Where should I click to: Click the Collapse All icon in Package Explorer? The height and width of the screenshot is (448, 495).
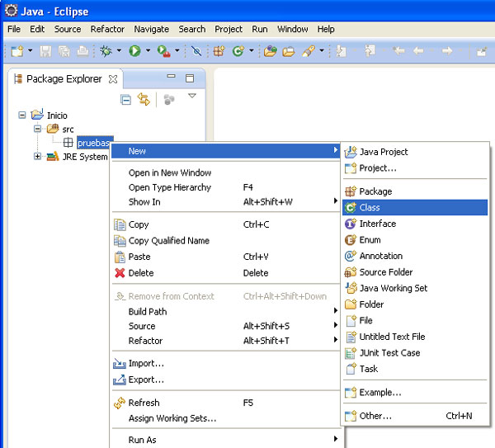[125, 100]
